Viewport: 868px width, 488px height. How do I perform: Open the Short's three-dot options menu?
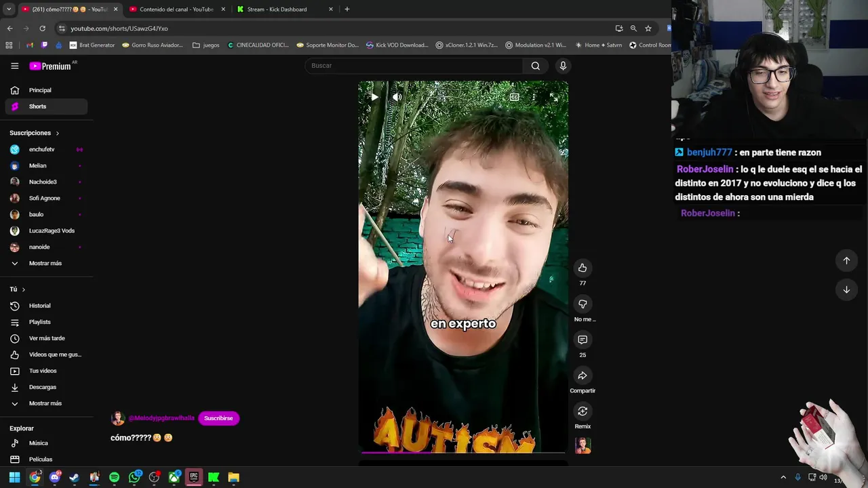click(x=534, y=97)
